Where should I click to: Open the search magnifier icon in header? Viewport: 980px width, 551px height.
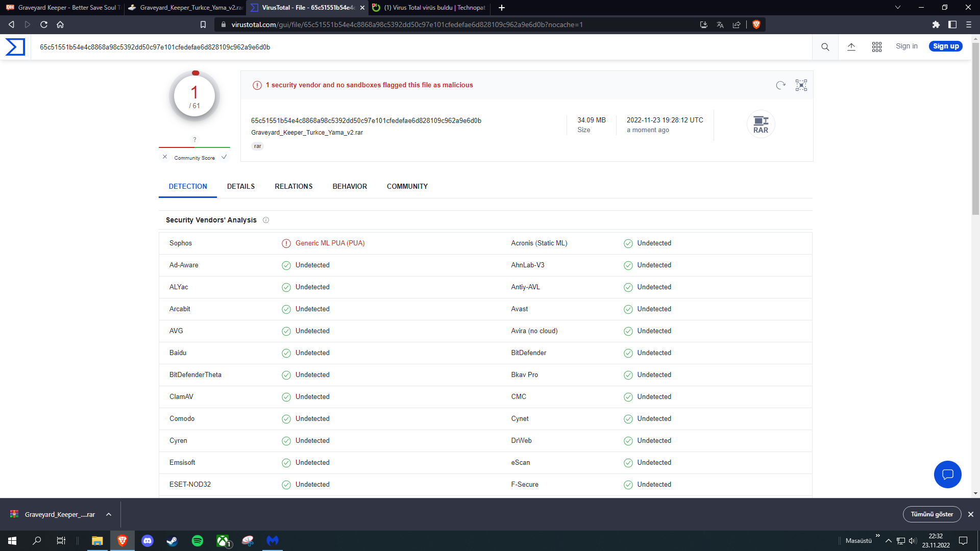click(x=825, y=47)
